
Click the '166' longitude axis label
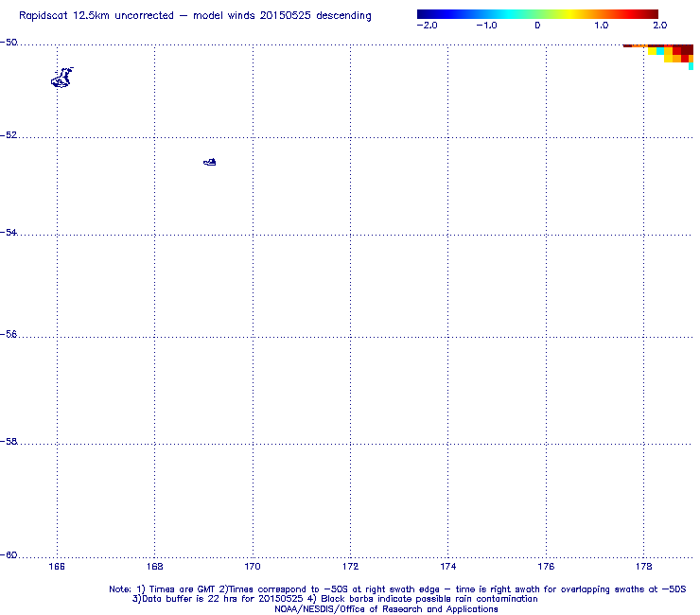pyautogui.click(x=57, y=567)
